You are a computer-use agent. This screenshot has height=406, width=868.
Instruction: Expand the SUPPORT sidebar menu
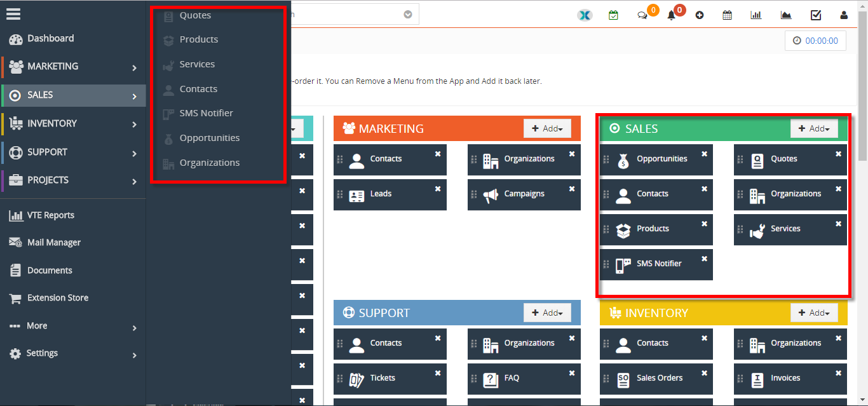[x=73, y=152]
